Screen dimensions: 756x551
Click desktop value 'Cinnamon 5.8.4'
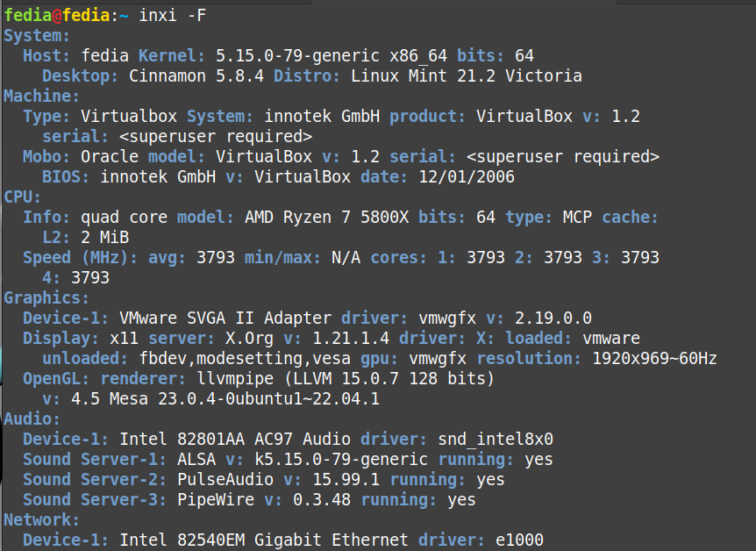(196, 76)
